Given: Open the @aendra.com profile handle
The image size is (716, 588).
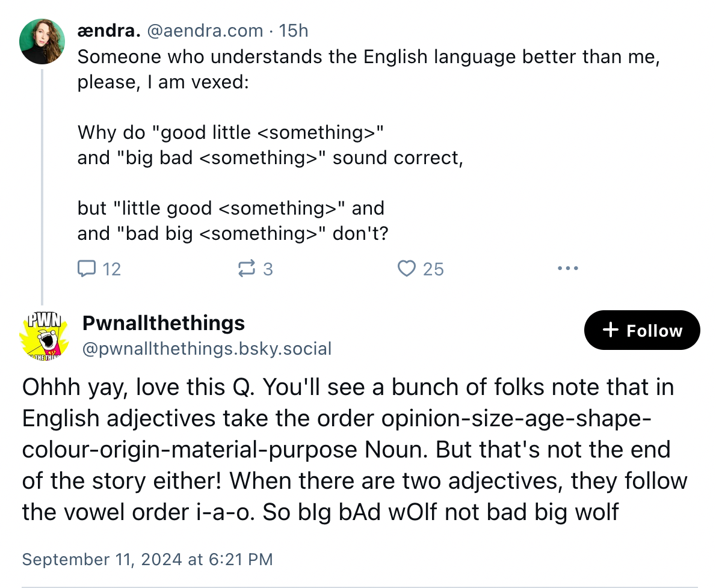Looking at the screenshot, I should coord(203,31).
